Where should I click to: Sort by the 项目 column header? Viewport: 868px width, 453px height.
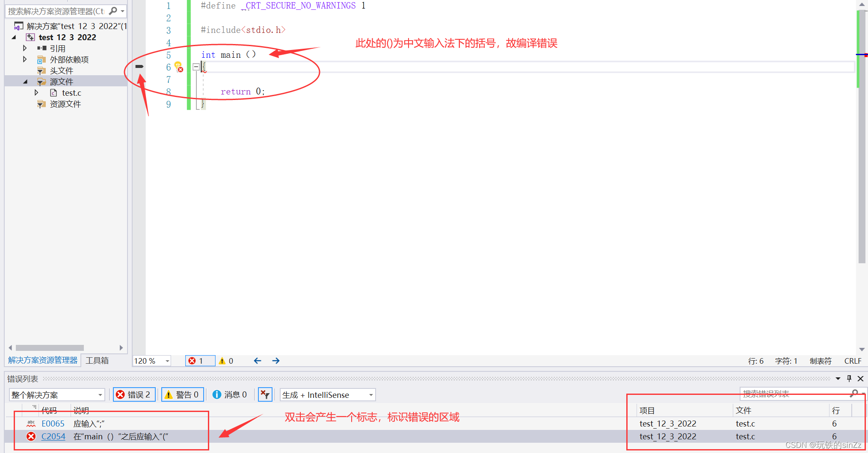point(647,410)
